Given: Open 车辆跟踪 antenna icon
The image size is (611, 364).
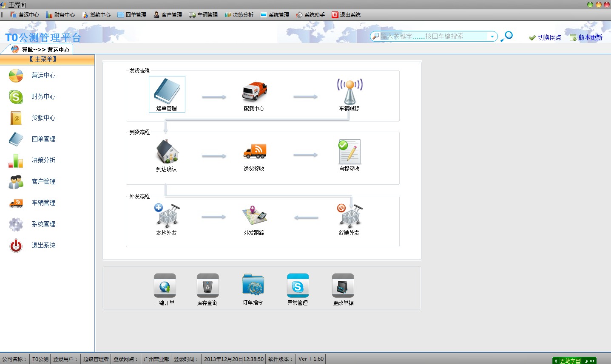Looking at the screenshot, I should [x=350, y=91].
